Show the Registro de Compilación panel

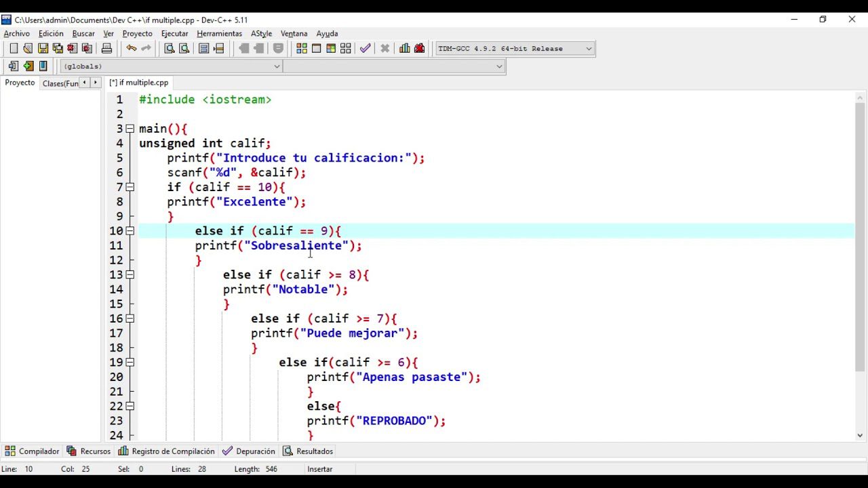[173, 451]
